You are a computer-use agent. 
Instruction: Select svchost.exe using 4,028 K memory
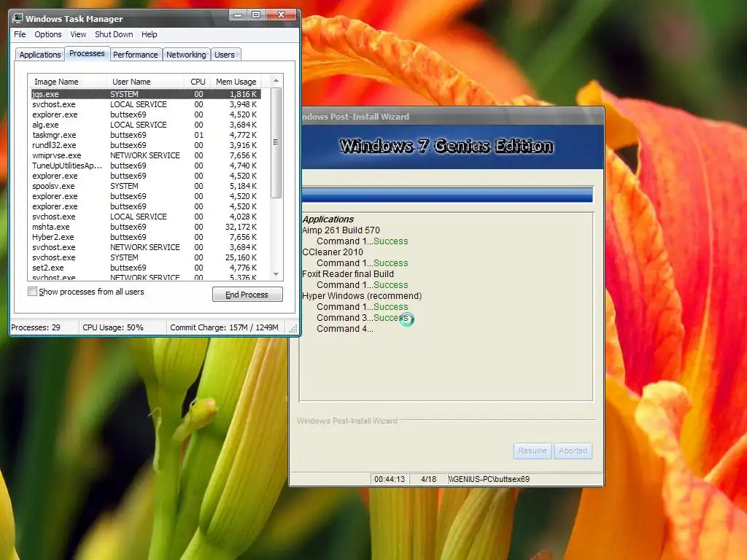(146, 217)
